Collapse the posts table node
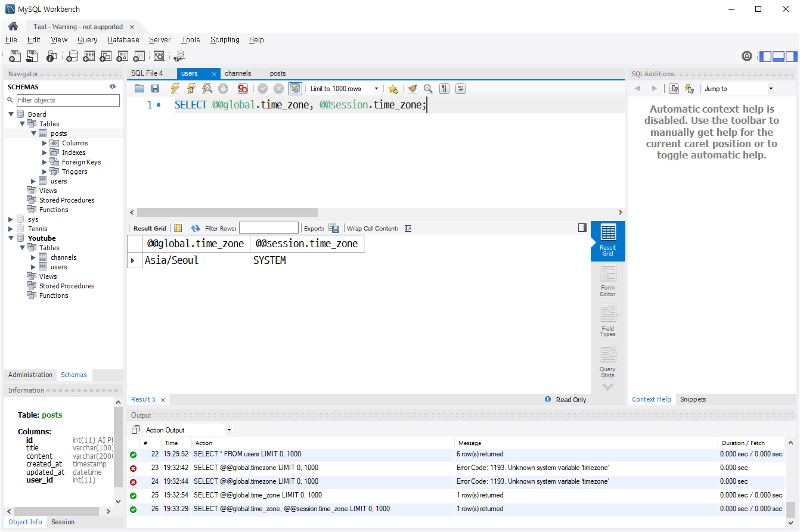 (34, 133)
